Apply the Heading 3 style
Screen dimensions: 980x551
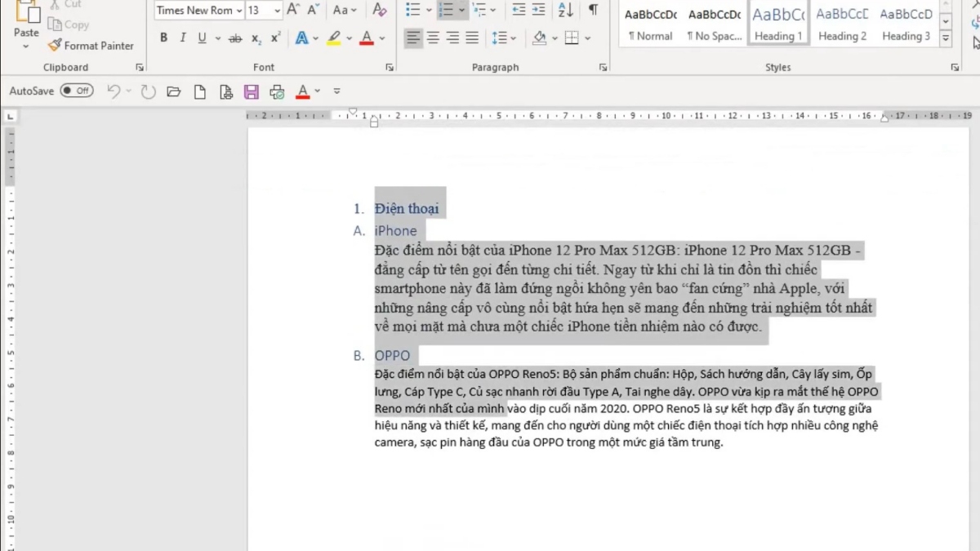pyautogui.click(x=906, y=24)
